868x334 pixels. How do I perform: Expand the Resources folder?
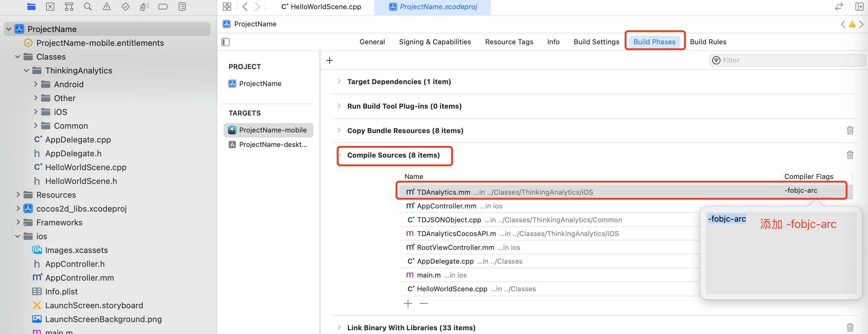pos(18,195)
